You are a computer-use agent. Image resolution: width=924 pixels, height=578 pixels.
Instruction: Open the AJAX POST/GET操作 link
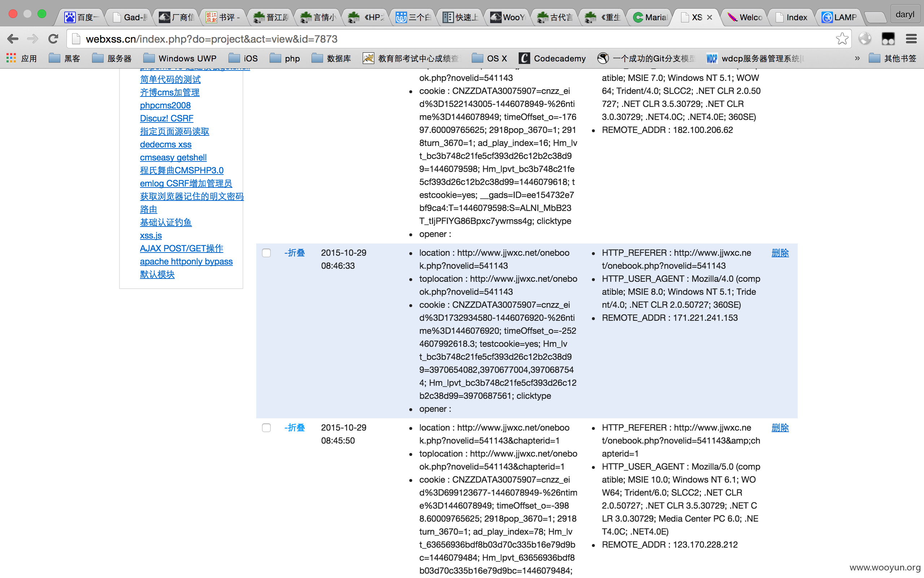click(181, 248)
